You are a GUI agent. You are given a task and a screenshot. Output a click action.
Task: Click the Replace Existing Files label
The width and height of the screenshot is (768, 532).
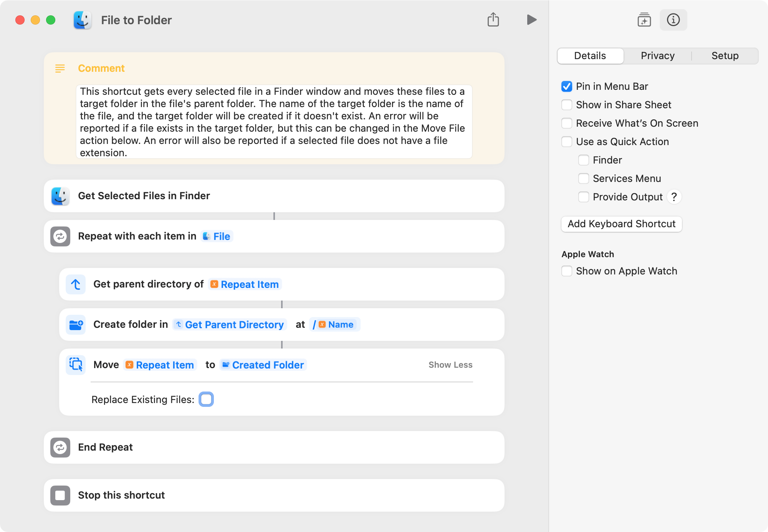coord(143,400)
